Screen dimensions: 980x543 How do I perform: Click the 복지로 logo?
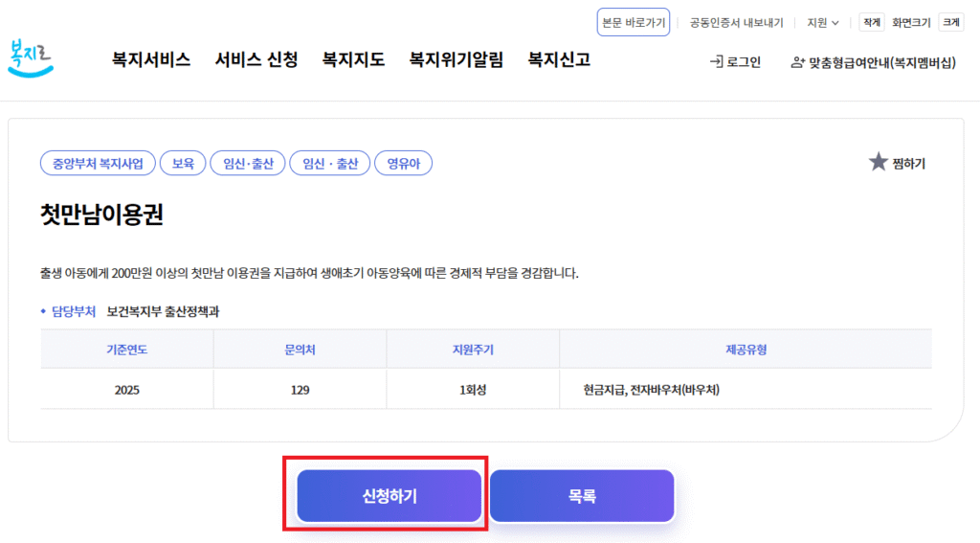(31, 57)
